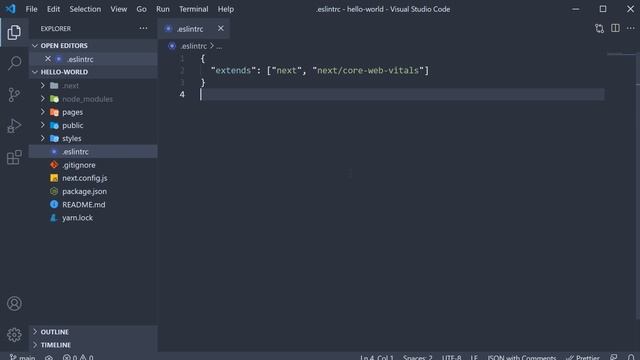640x360 pixels.
Task: Split the editor to the right
Action: 615,28
